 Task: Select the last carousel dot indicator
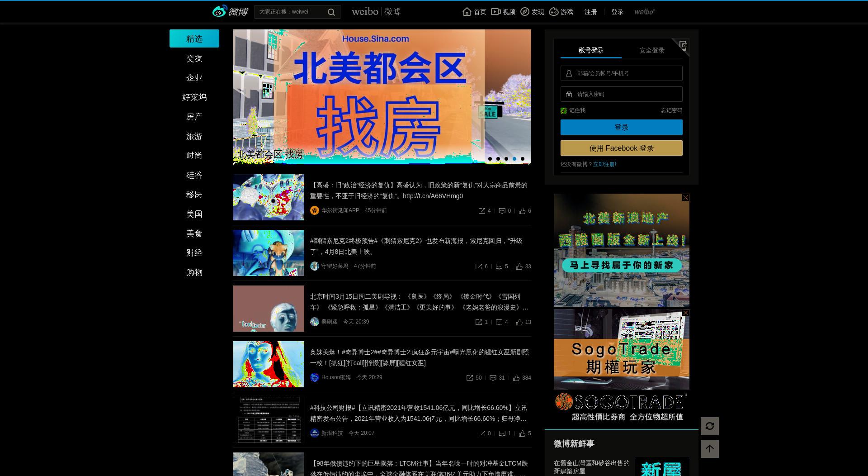coord(523,159)
